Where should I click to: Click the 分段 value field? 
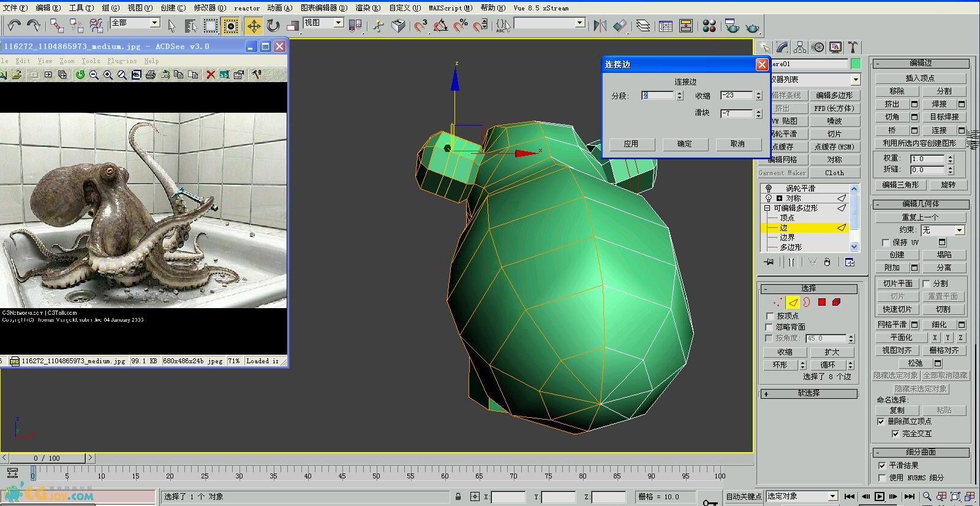pyautogui.click(x=658, y=96)
